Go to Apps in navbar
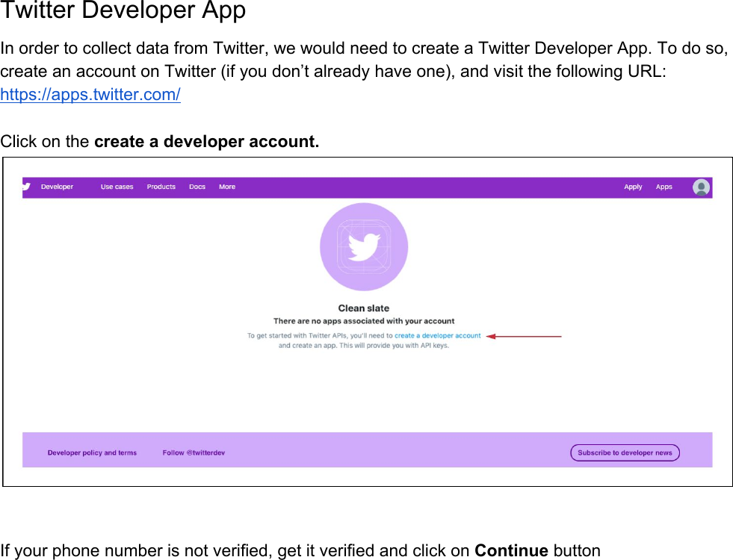 (x=664, y=187)
